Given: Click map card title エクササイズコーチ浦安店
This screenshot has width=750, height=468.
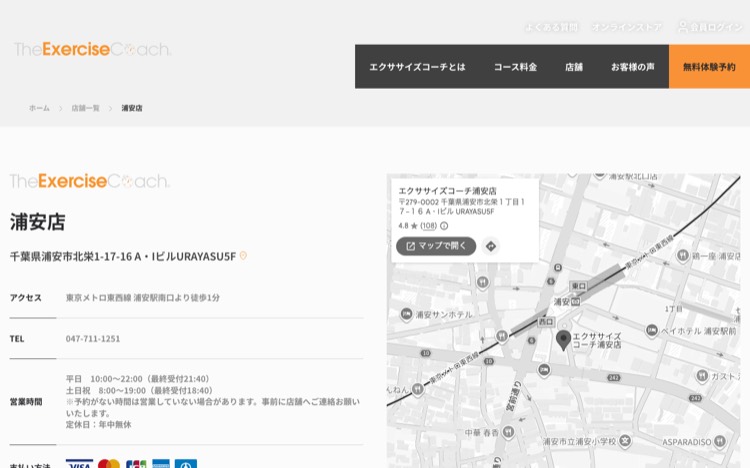Looking at the screenshot, I should [x=447, y=190].
